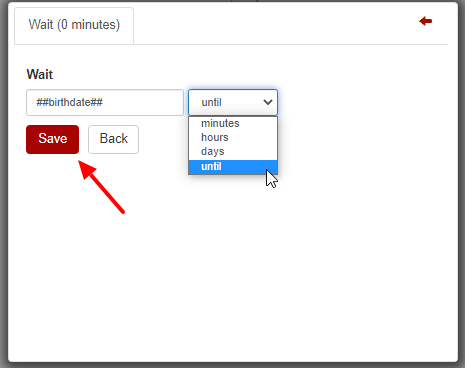
Task: Click the Back button
Action: pos(113,139)
